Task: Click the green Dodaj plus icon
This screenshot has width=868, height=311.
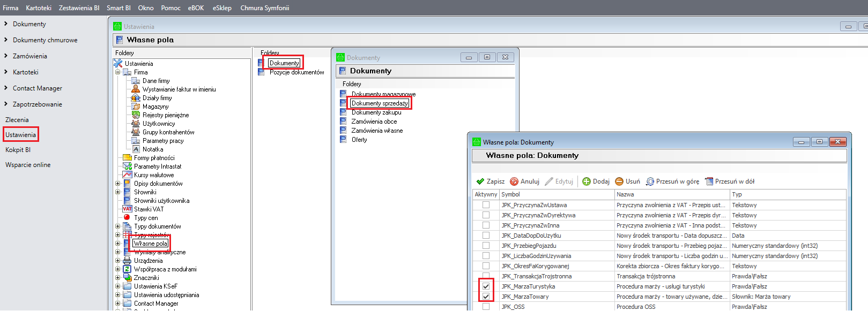Action: tap(587, 181)
